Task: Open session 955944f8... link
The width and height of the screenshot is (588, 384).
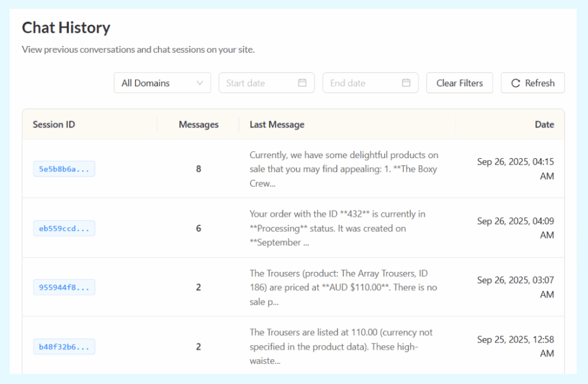Action: [x=64, y=287]
